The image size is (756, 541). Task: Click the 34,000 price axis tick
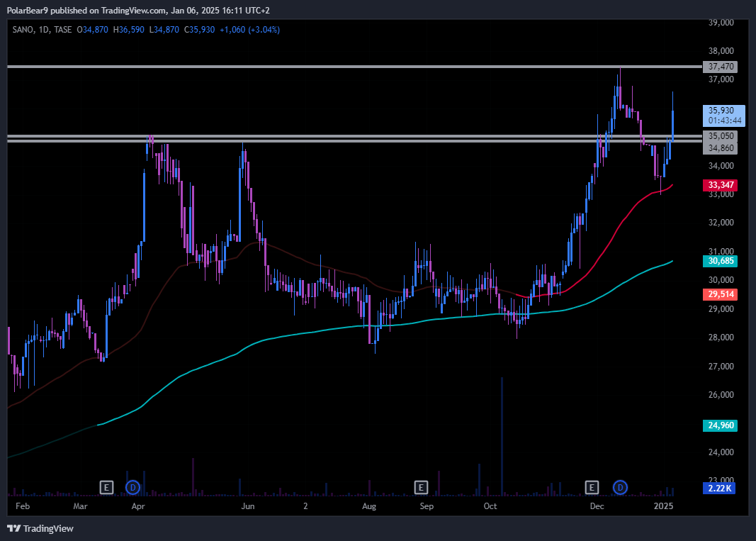click(721, 165)
